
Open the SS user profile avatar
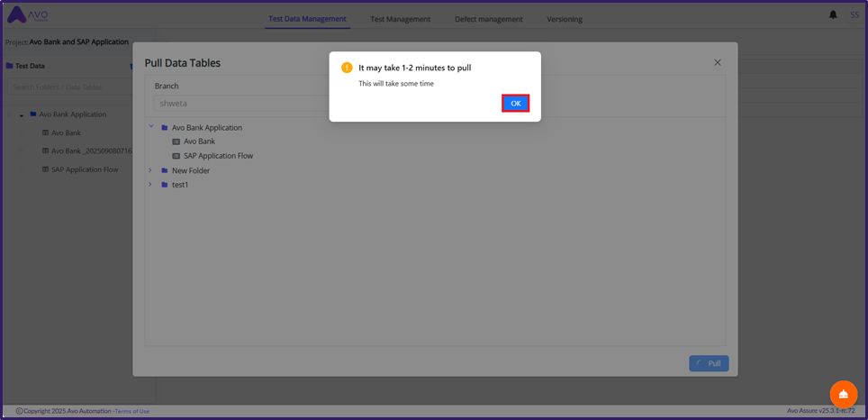click(854, 15)
